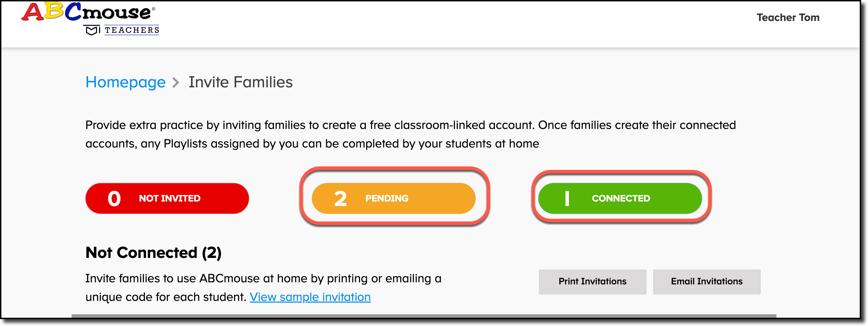Select the Invite Families breadcrumb item
Image resolution: width=868 pixels, height=326 pixels.
240,82
